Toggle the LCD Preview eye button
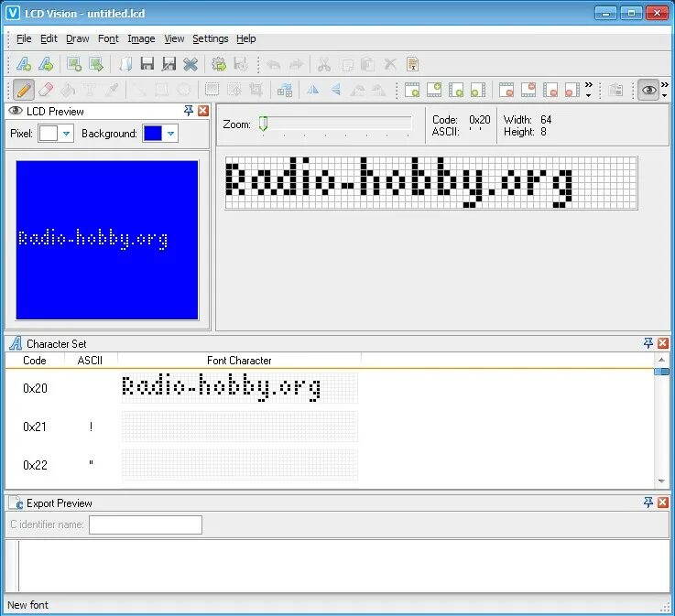675x616 pixels. [x=648, y=90]
